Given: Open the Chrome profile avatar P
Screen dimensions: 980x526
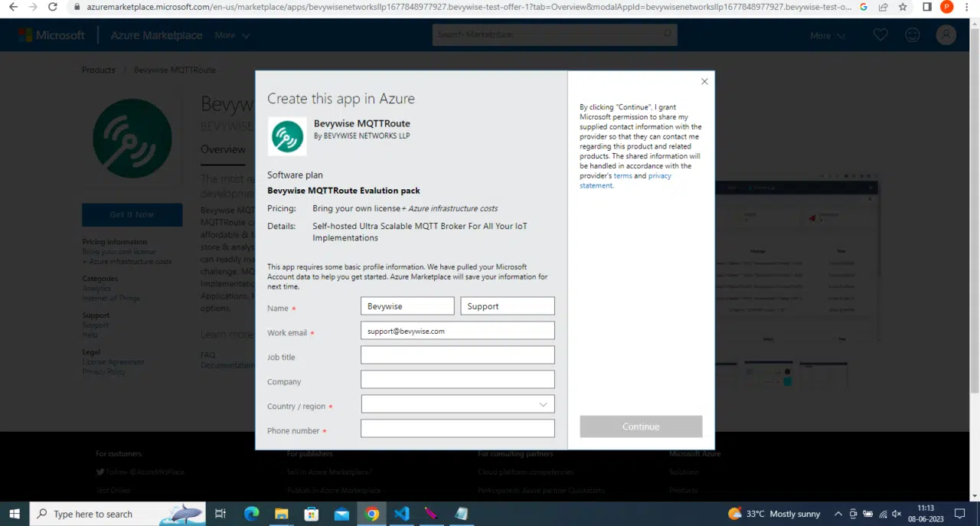Looking at the screenshot, I should pyautogui.click(x=947, y=7).
